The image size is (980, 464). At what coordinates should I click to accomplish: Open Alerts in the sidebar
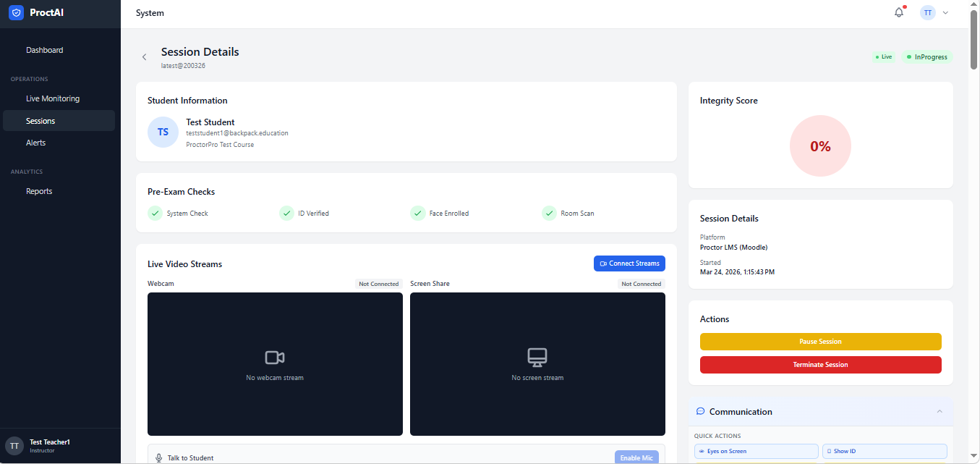click(59, 143)
